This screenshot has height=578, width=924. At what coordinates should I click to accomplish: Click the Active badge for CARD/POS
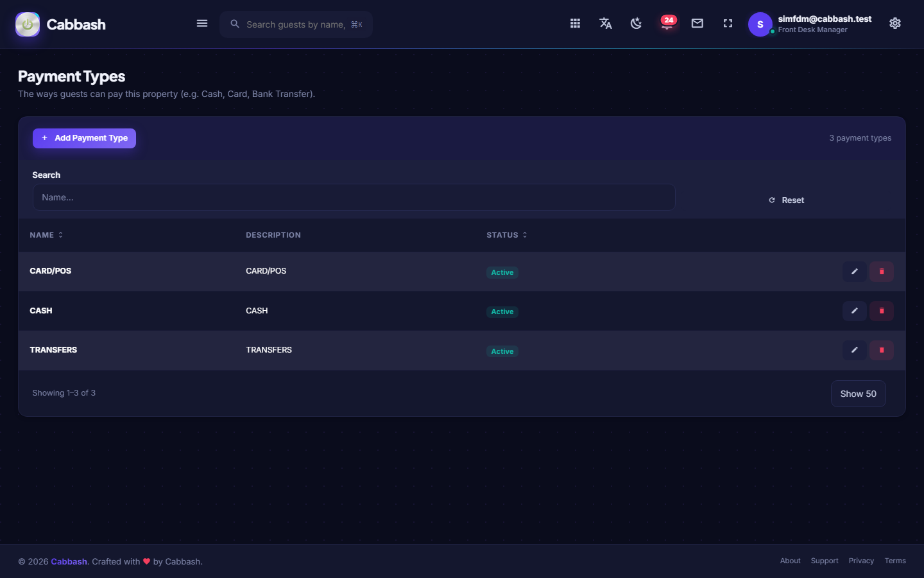coord(502,272)
